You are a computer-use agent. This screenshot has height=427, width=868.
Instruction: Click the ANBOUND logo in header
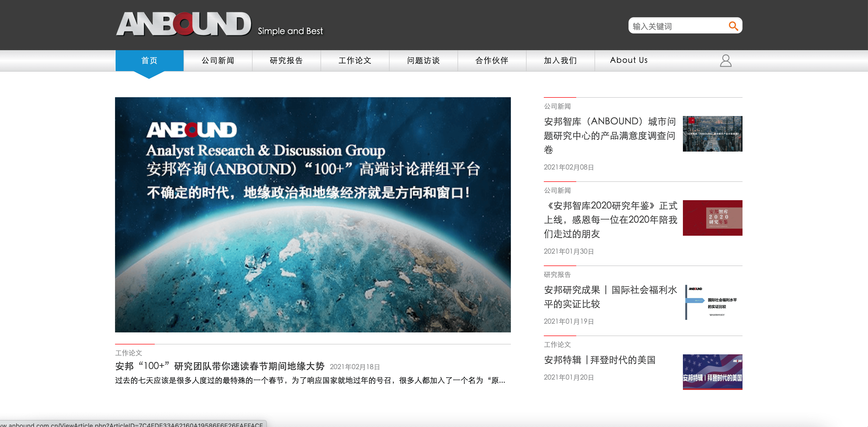pyautogui.click(x=184, y=24)
